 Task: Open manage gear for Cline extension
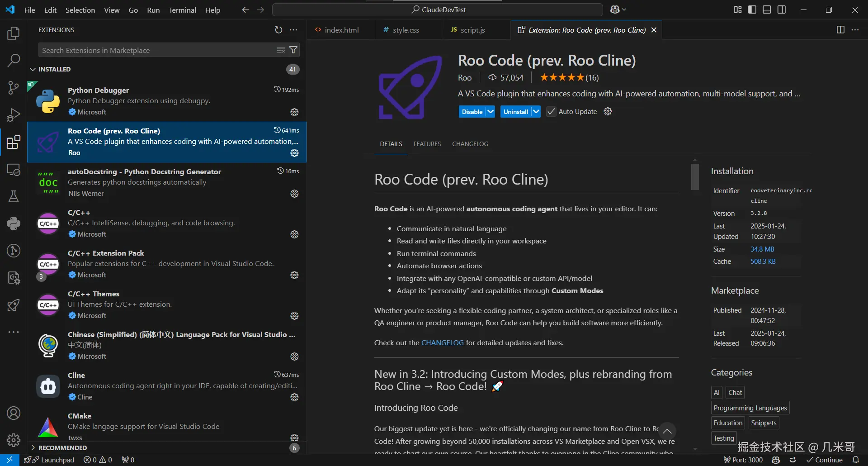[x=294, y=397]
